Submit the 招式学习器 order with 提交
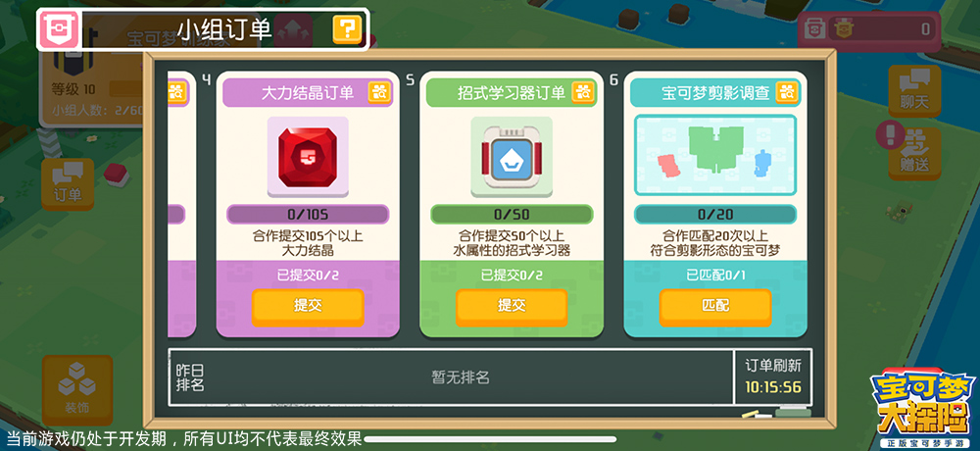 [x=512, y=307]
